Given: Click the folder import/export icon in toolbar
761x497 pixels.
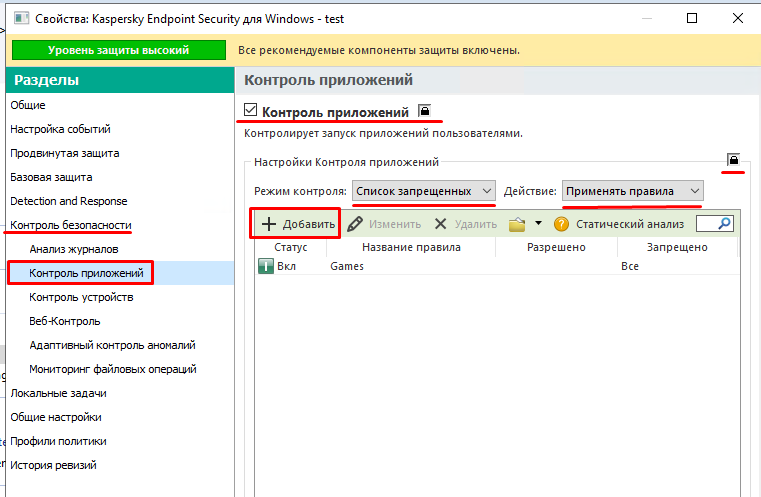Looking at the screenshot, I should (517, 224).
